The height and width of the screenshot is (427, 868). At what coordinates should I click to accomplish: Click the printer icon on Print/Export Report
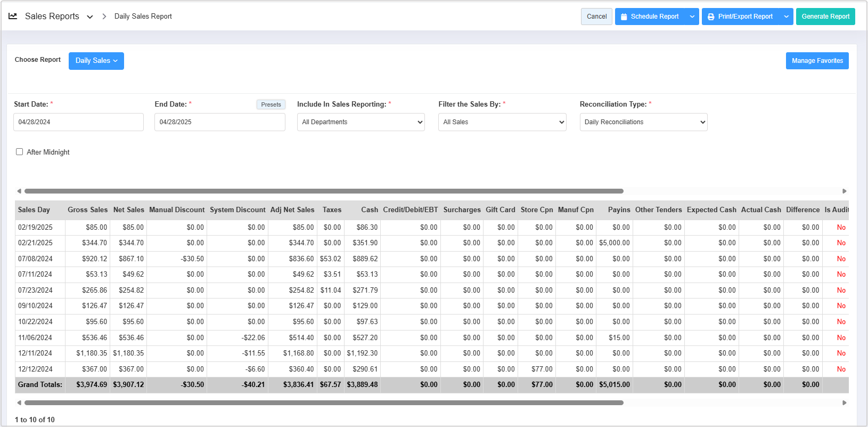(711, 17)
